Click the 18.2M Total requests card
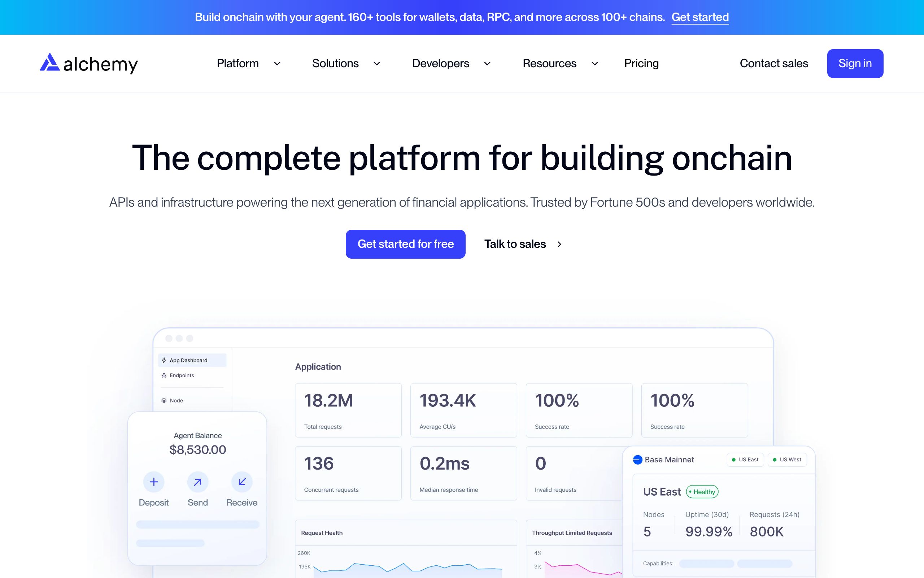This screenshot has height=578, width=924. coord(348,410)
